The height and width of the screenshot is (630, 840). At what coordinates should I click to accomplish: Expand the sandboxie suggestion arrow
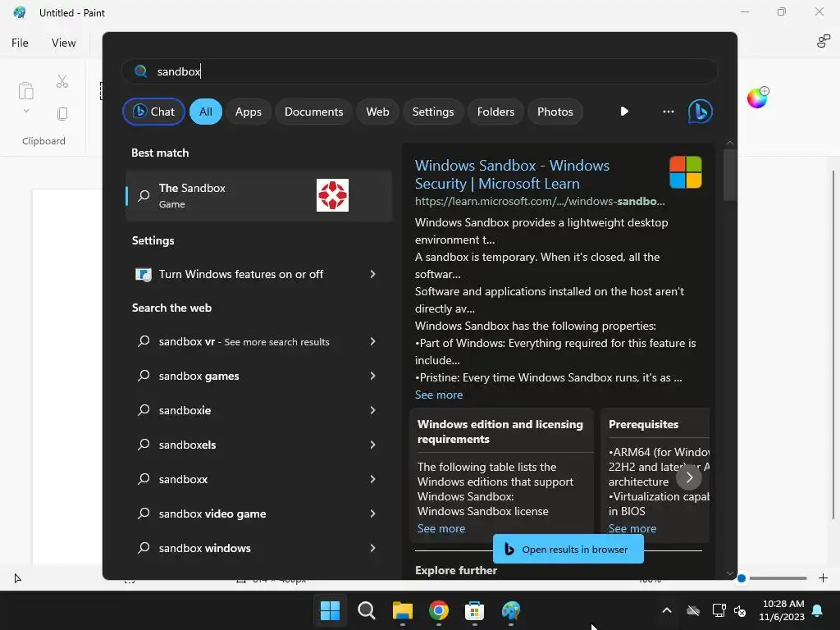point(373,410)
